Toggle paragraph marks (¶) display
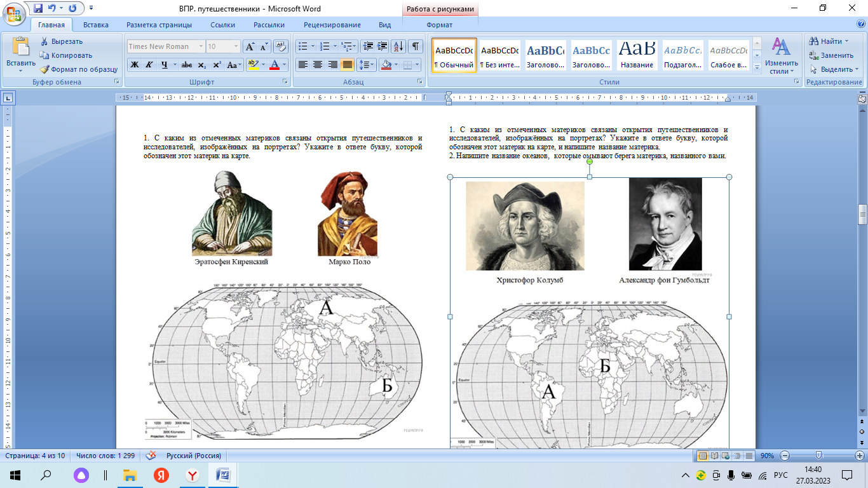868x488 pixels. click(416, 46)
